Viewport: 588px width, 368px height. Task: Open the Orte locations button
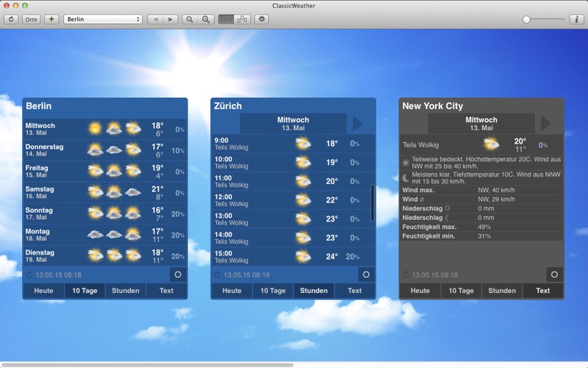(x=31, y=19)
